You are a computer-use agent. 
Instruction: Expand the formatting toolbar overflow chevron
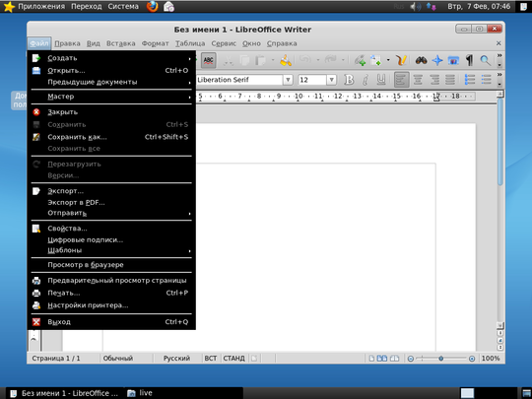pos(499,75)
